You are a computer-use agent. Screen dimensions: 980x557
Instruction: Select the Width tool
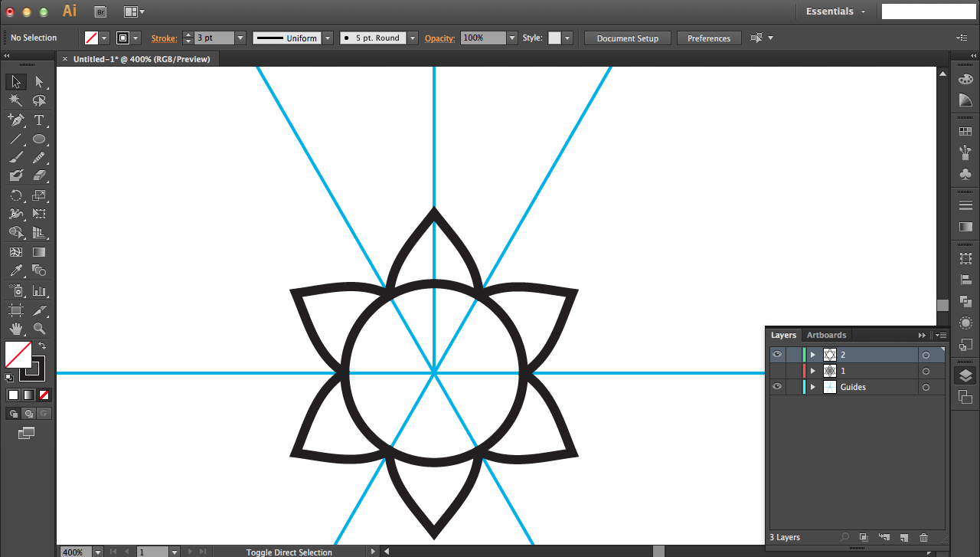click(x=16, y=215)
